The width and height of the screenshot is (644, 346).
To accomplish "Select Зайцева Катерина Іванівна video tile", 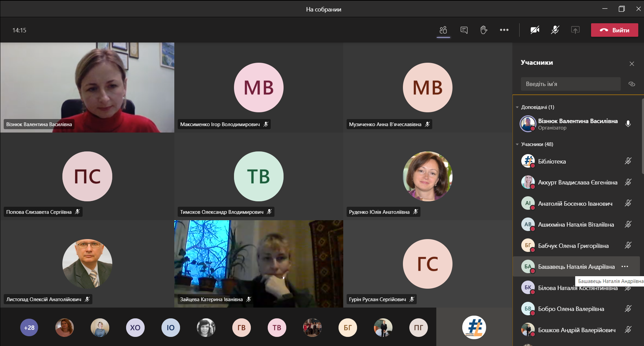I will [x=259, y=264].
